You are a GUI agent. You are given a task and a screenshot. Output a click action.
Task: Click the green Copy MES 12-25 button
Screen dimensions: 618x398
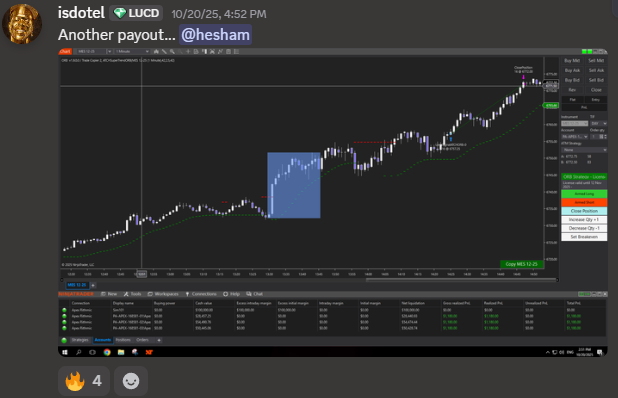tap(521, 264)
